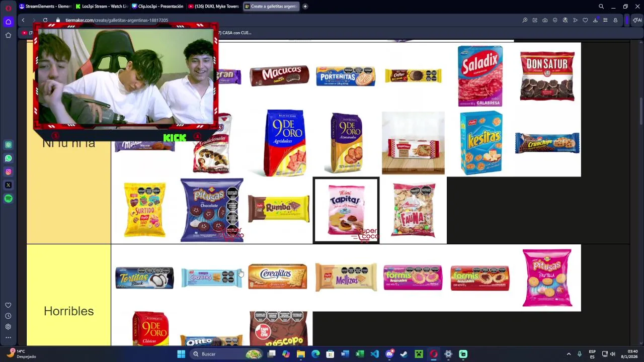Click the zoom/find magnifier toolbar icon

pos(525,20)
